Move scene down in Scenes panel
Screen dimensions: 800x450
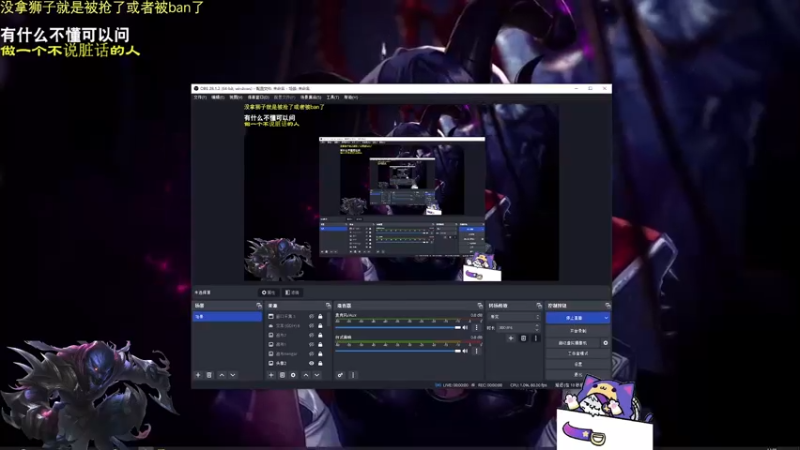(x=233, y=375)
